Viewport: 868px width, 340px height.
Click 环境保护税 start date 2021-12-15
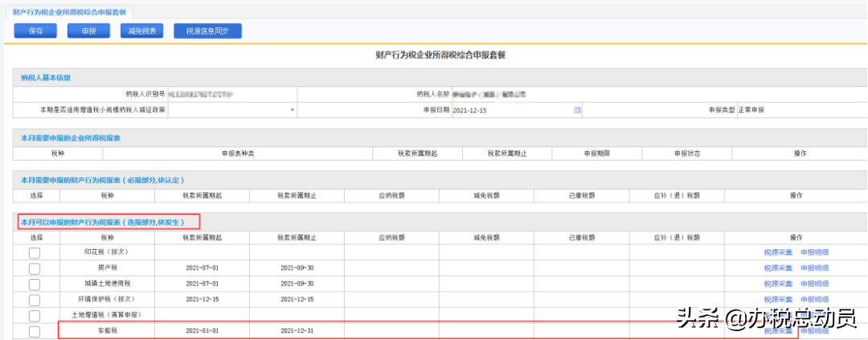coord(202,299)
